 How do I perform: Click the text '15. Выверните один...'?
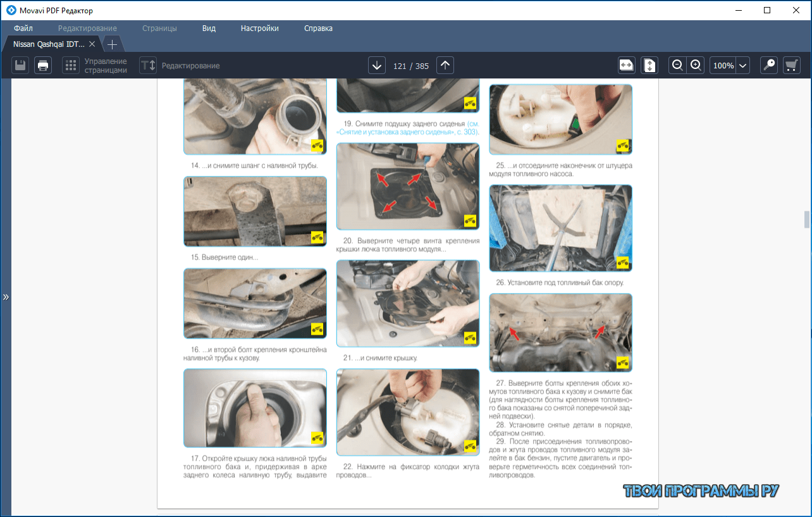click(224, 258)
